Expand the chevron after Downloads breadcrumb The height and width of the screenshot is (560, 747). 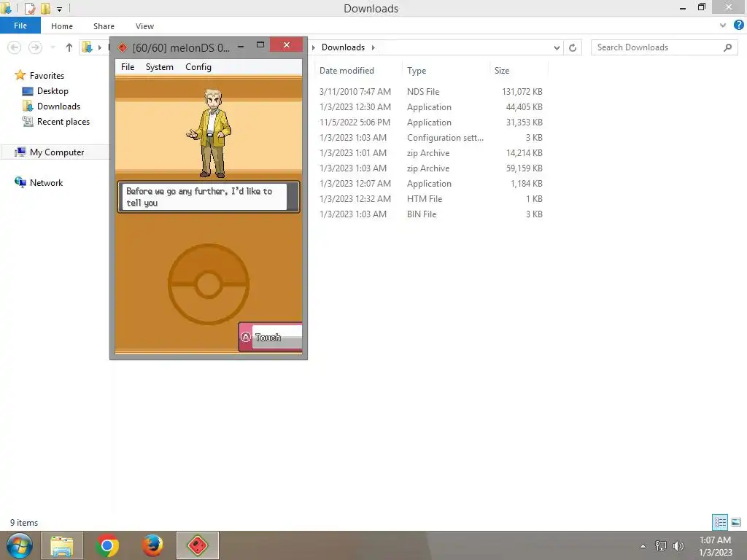[373, 47]
